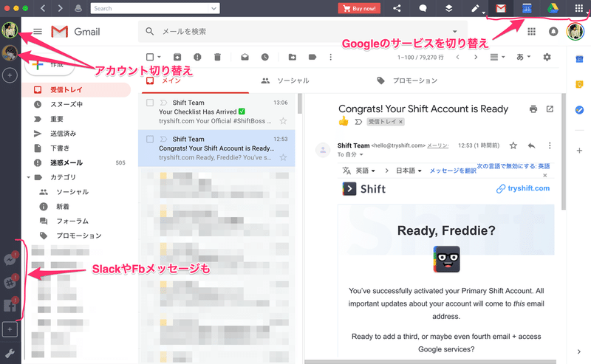Open Google Drive in Shift top toolbar
The height and width of the screenshot is (364, 591).
(x=553, y=8)
